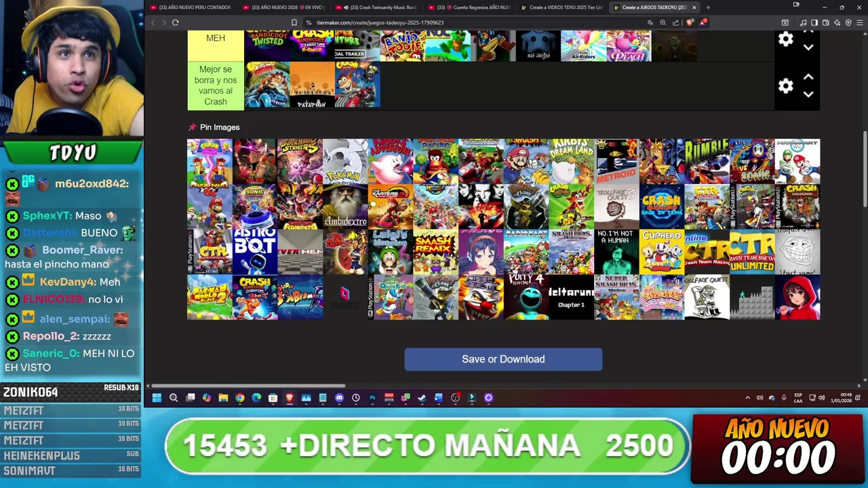This screenshot has height=488, width=868.
Task: Open the Brave main menu
Action: (x=860, y=22)
